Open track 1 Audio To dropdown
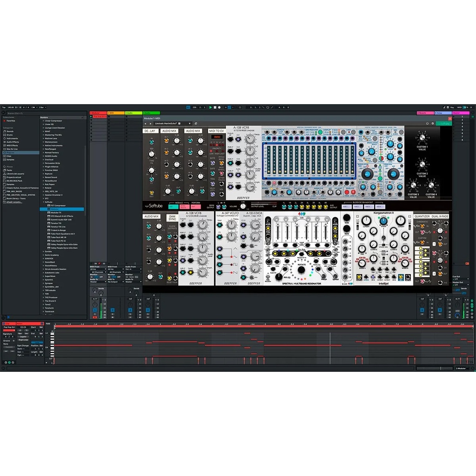 [98, 282]
